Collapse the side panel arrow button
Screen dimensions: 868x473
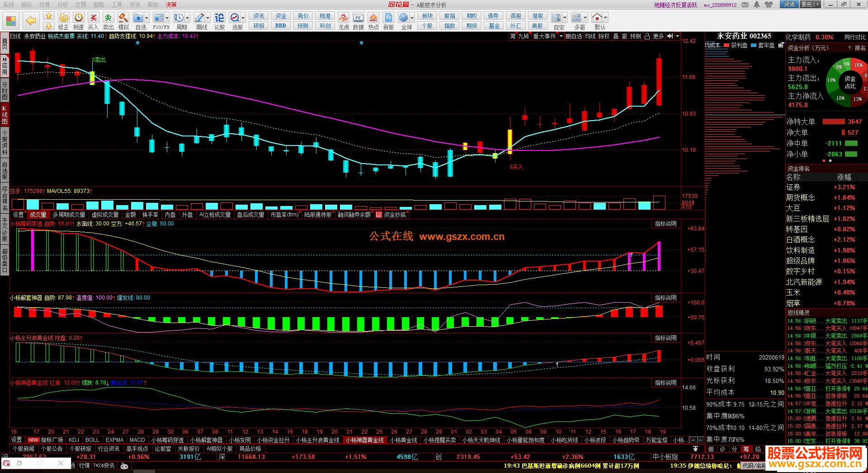(x=670, y=36)
